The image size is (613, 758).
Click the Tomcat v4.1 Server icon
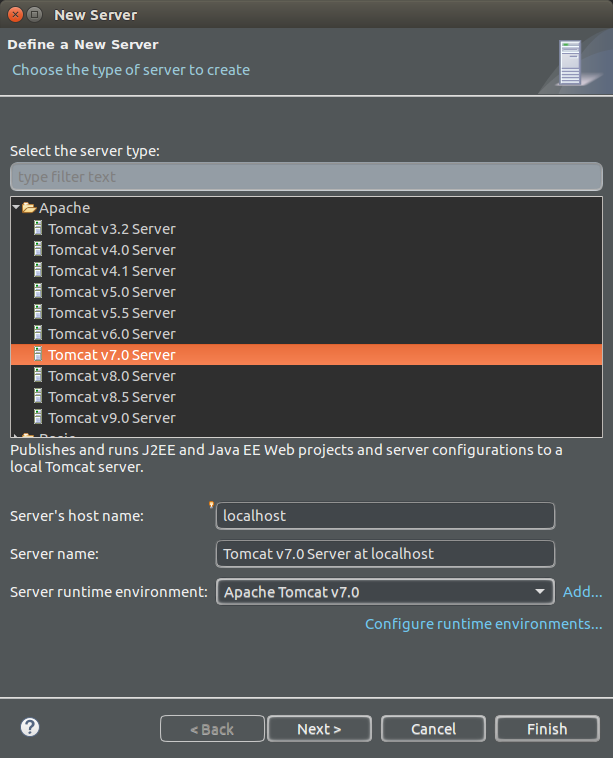click(38, 270)
